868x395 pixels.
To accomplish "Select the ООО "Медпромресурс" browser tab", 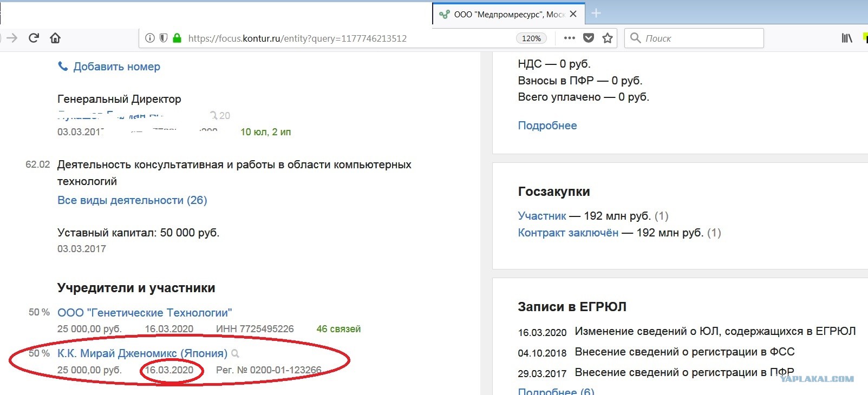I will pyautogui.click(x=508, y=14).
